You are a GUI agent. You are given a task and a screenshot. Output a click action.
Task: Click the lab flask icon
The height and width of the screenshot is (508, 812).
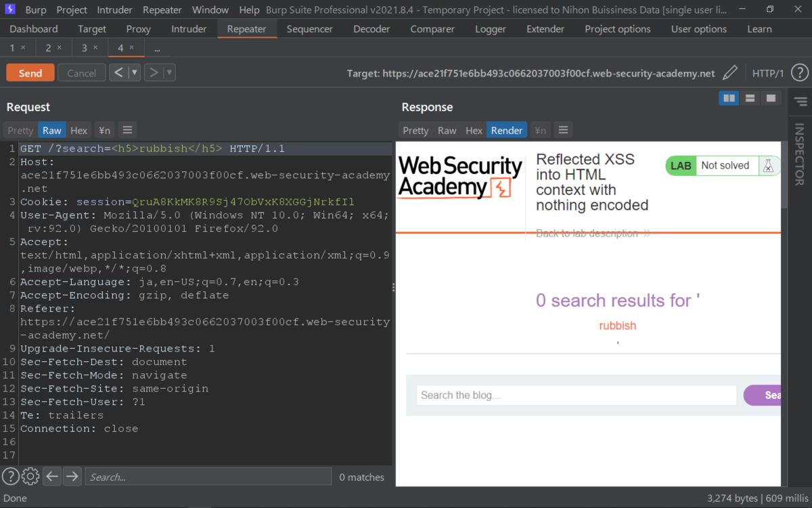[x=768, y=166]
